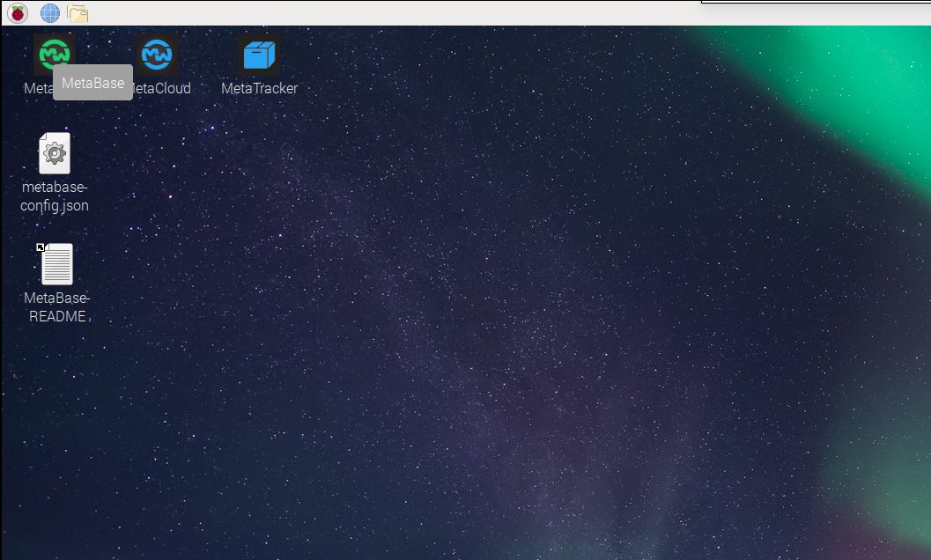Click the metabase-config.json filename label
This screenshot has height=560, width=931.
click(x=54, y=196)
